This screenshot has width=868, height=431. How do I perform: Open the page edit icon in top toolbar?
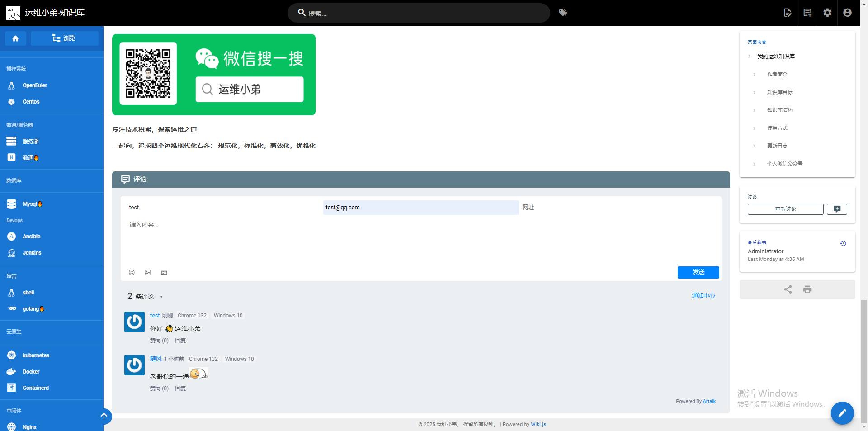(x=788, y=13)
